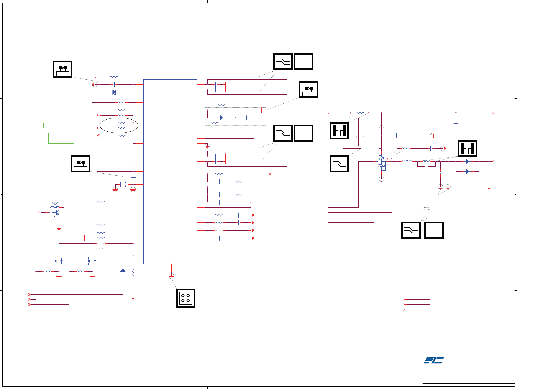Select the Zener diode symbol
555x392 pixels.
[x=114, y=92]
